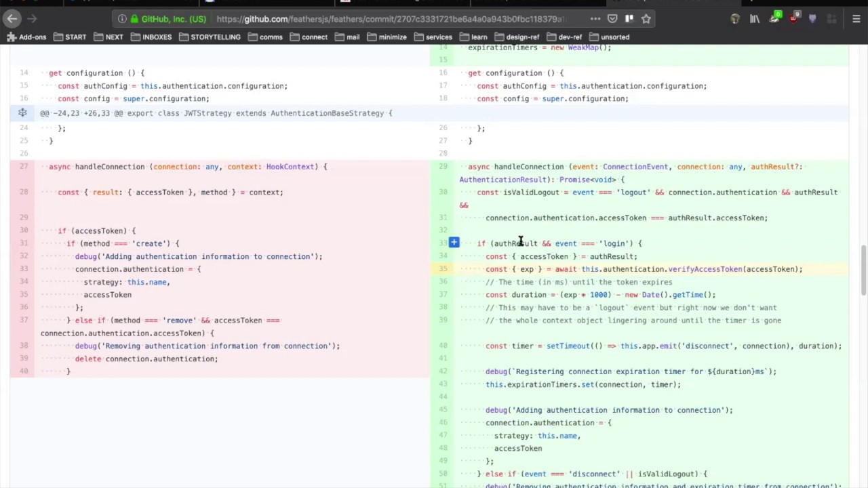Click the green padlock security icon
Image resolution: width=868 pixels, height=488 pixels.
click(134, 19)
